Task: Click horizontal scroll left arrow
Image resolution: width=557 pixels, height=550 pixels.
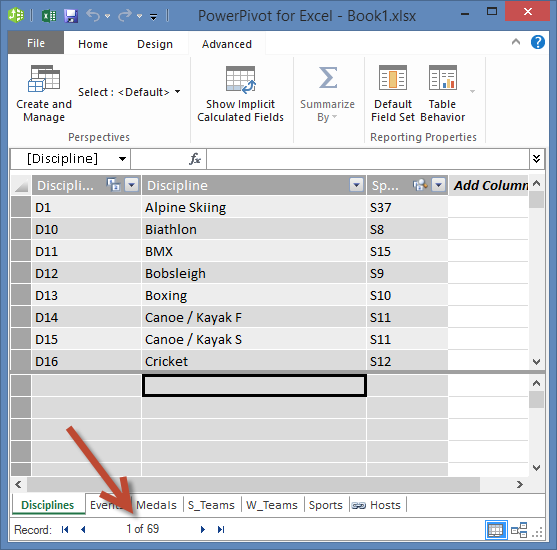Action: pos(18,484)
